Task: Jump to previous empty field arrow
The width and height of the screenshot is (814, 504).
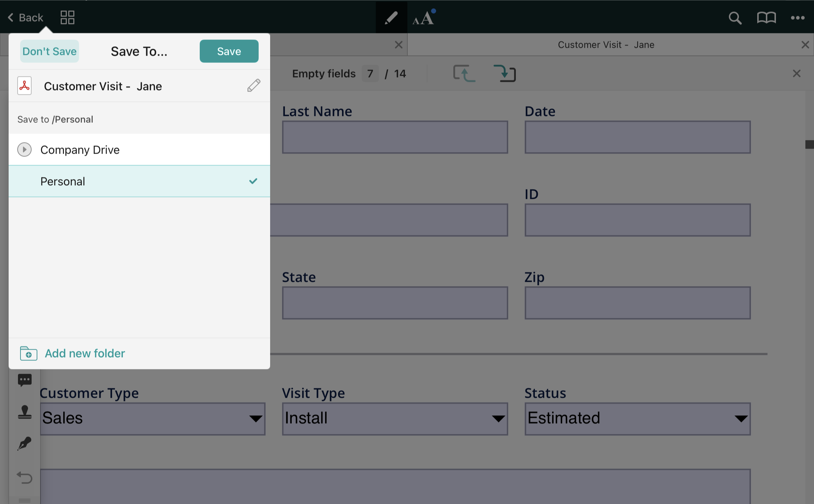Action: 464,74
